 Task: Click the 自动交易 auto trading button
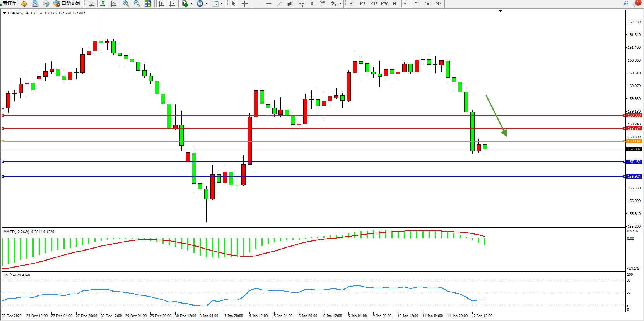pyautogui.click(x=67, y=3)
